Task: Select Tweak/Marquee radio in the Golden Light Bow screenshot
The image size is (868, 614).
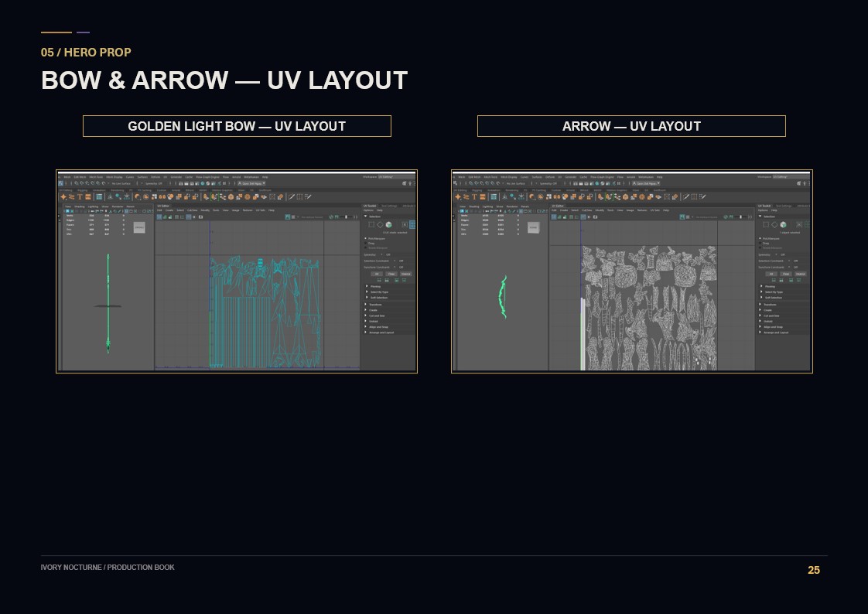Action: pos(366,247)
